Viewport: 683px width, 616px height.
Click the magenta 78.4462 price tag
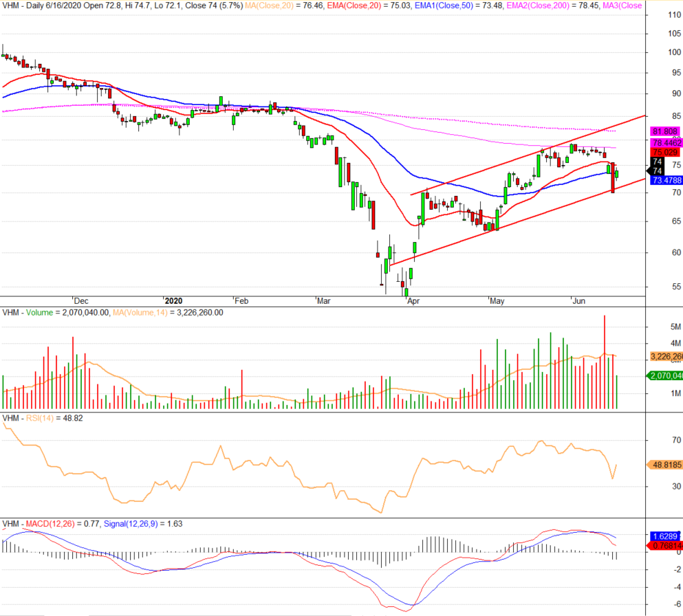[666, 142]
